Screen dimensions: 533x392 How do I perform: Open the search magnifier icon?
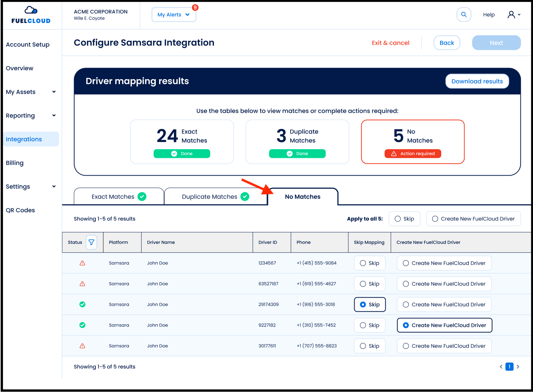click(x=464, y=14)
